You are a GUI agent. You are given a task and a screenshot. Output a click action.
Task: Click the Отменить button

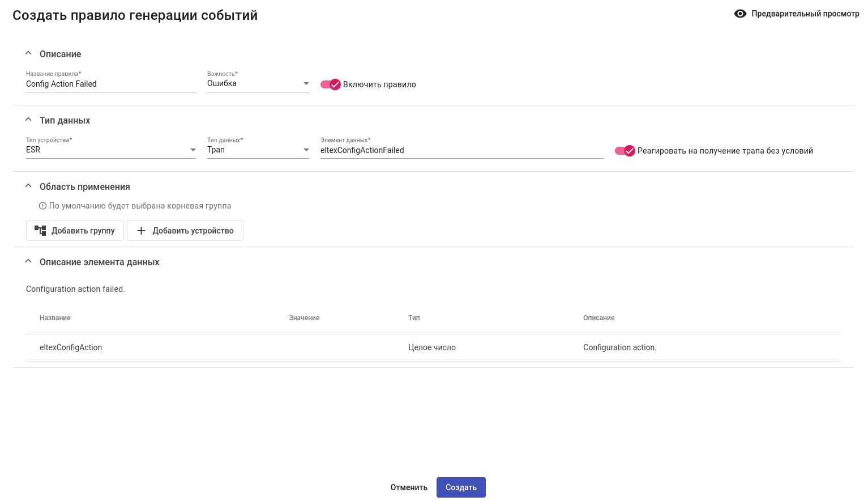pyautogui.click(x=409, y=487)
